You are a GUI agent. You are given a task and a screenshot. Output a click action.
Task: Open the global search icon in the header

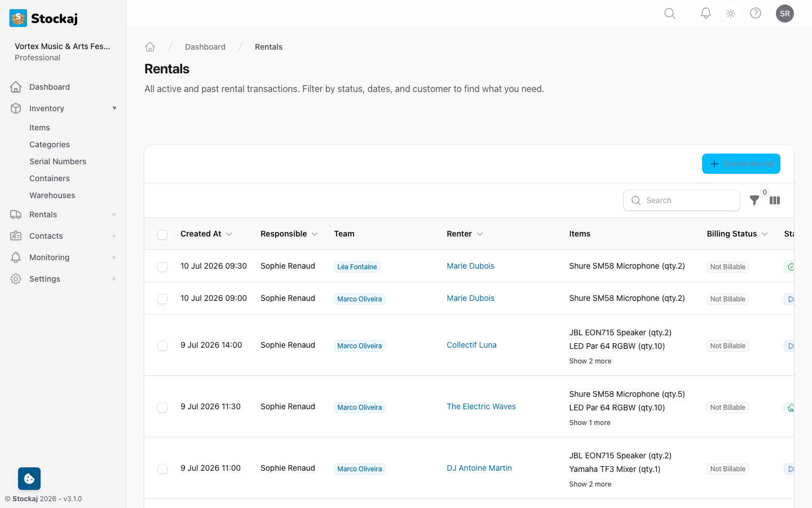(669, 13)
